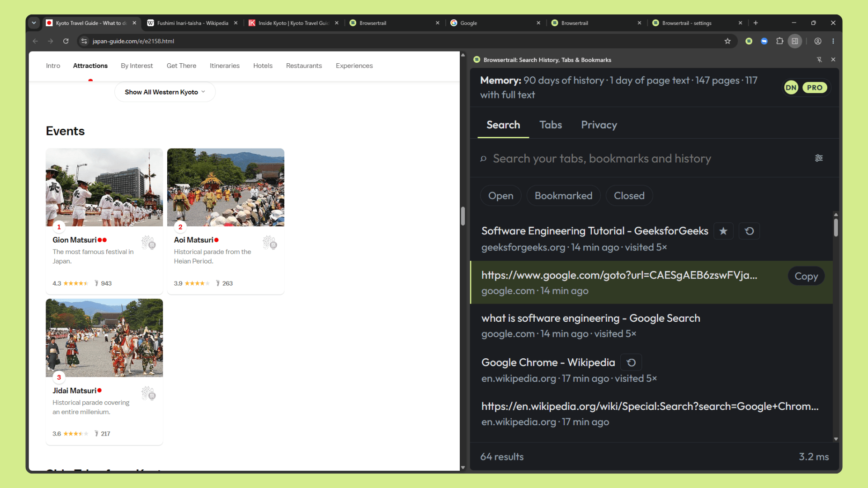View site information for japan-guide.com
Image resolution: width=868 pixels, height=488 pixels.
tap(84, 41)
